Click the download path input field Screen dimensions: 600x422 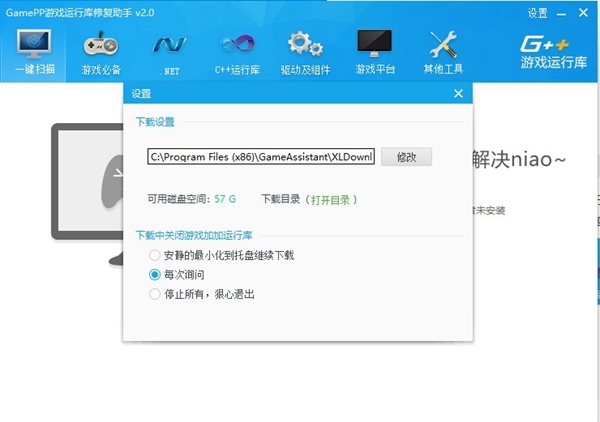pos(261,156)
